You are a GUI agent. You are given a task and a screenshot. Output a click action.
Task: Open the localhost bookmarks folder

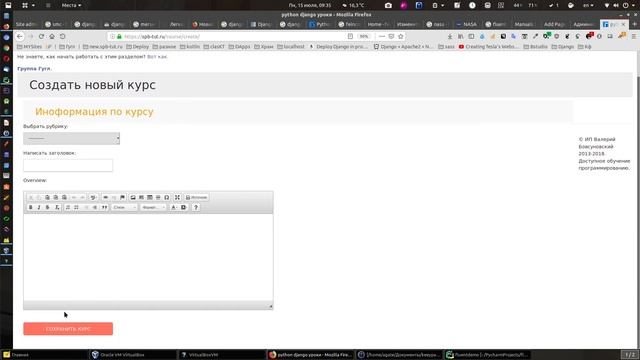(x=291, y=47)
